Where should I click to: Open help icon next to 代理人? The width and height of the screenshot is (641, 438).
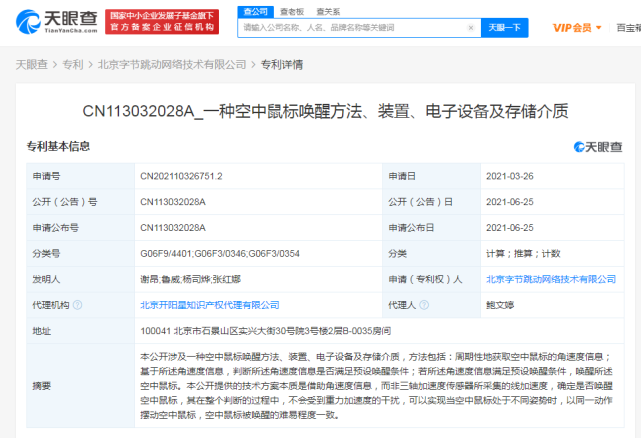click(x=424, y=305)
